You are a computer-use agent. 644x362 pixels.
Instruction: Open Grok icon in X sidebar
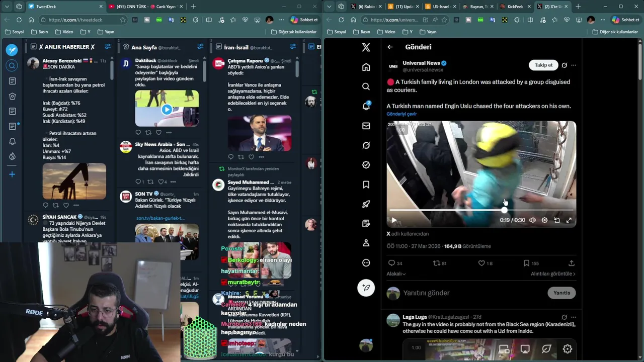pos(366,145)
